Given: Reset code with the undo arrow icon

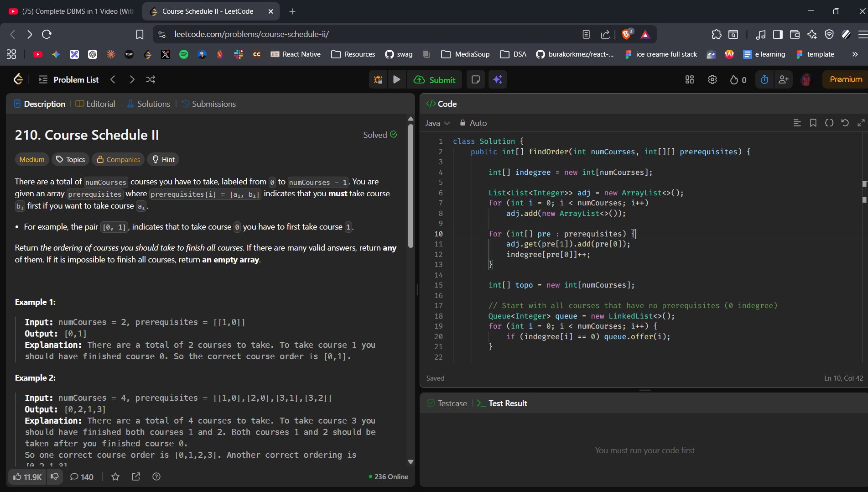Looking at the screenshot, I should coord(845,123).
